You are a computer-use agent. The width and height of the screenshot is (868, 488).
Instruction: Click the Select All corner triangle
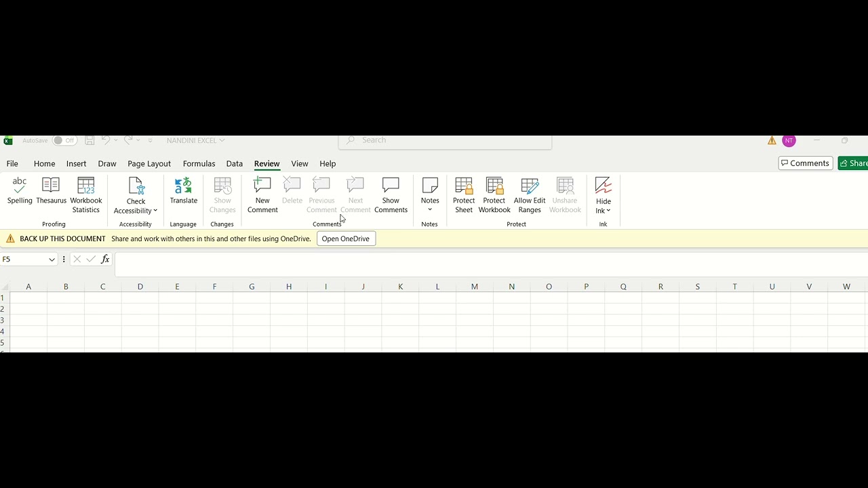pyautogui.click(x=5, y=287)
